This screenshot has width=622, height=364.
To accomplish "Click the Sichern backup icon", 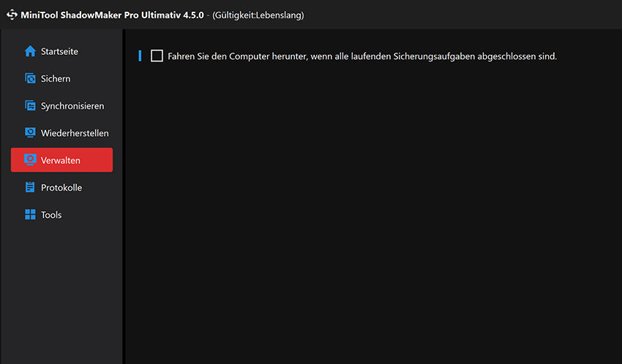I will (30, 78).
